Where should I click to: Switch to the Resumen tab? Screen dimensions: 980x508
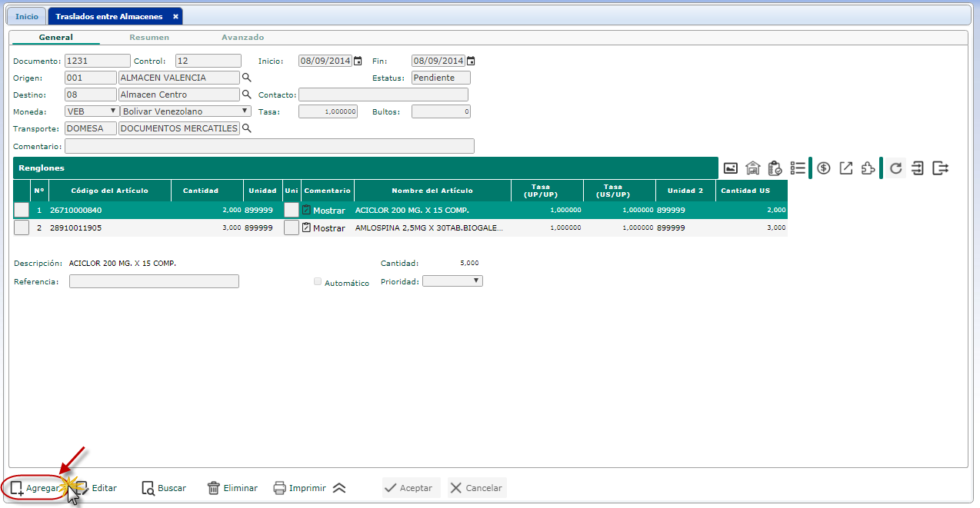point(149,37)
